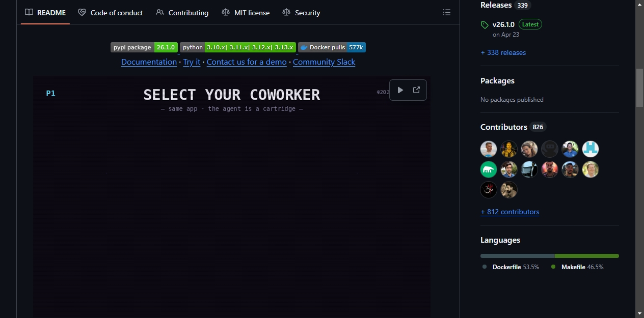Image resolution: width=644 pixels, height=318 pixels.
Task: Open Dockerfile 53.5% language link
Action: click(511, 267)
